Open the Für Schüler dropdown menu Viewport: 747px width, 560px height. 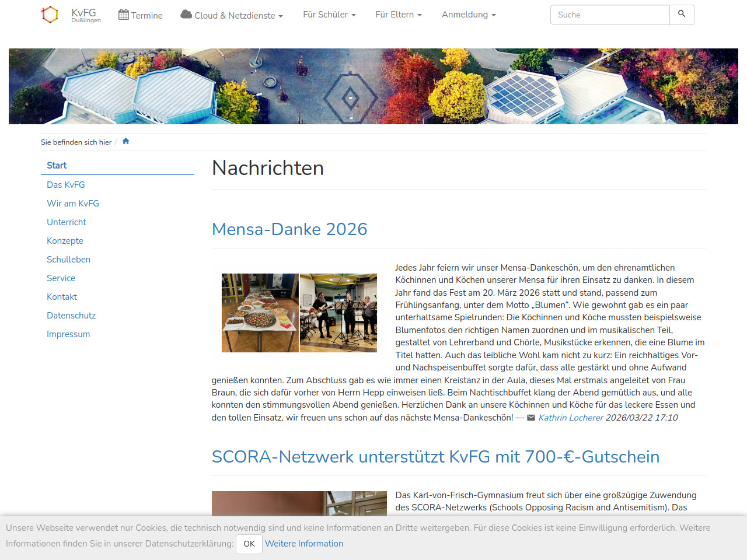tap(329, 15)
